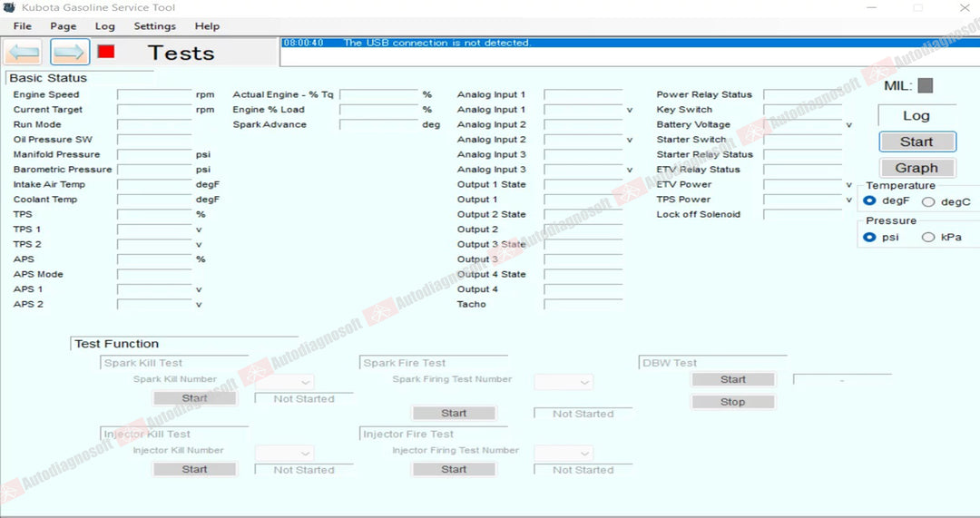Go to next page with forward arrow
Screen dimensions: 980x518
[69, 52]
